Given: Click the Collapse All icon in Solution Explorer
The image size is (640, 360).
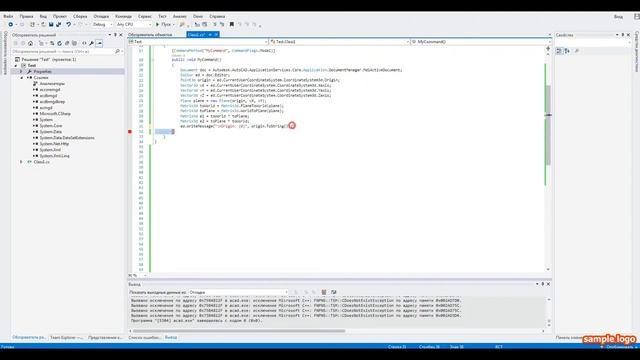Looking at the screenshot, I should (67, 43).
